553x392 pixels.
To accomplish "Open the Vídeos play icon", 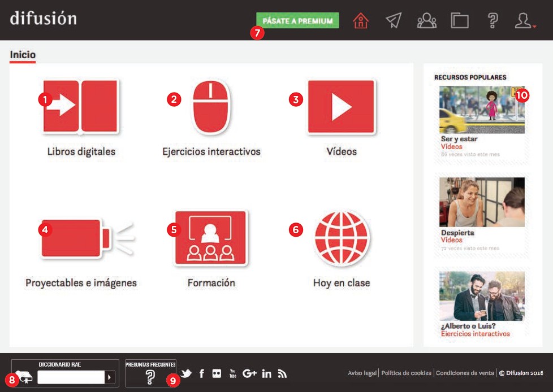I will 341,106.
